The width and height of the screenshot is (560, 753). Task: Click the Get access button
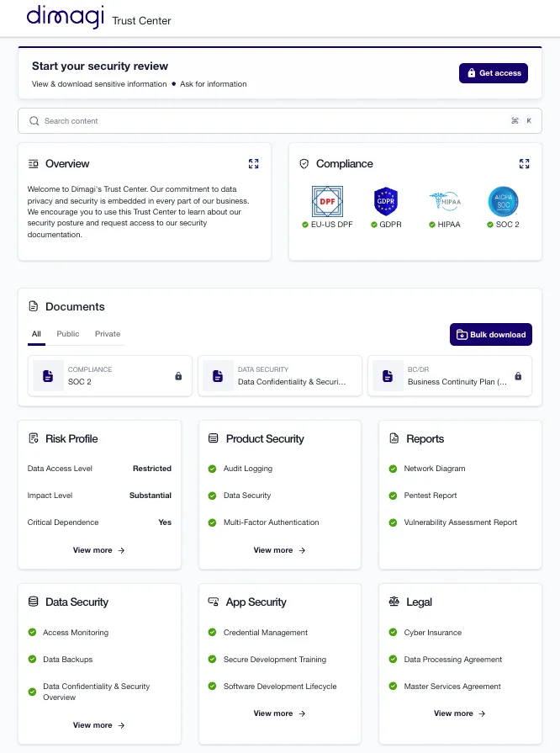click(x=494, y=73)
